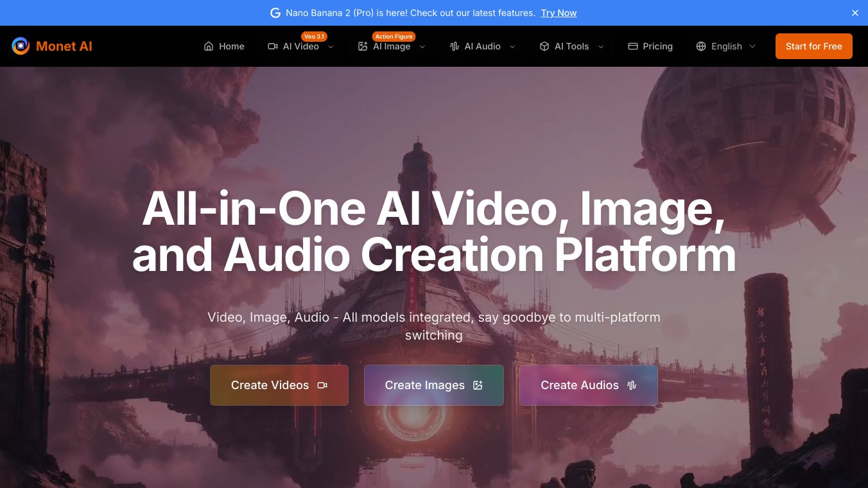Screen dimensions: 868x488
Task: Click the "Nano Banana 2 (Pro) is here!" text
Action: (x=347, y=13)
